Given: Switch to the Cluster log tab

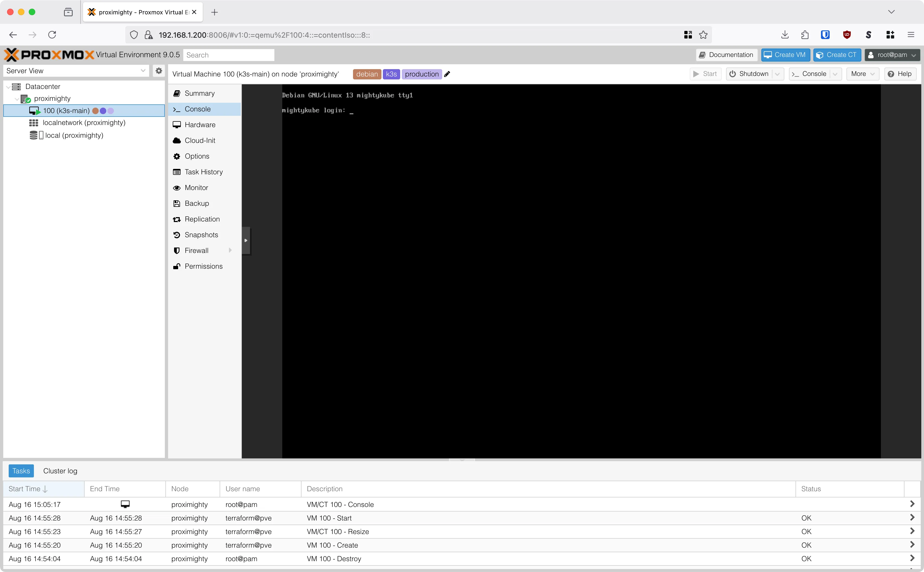Looking at the screenshot, I should coord(60,471).
